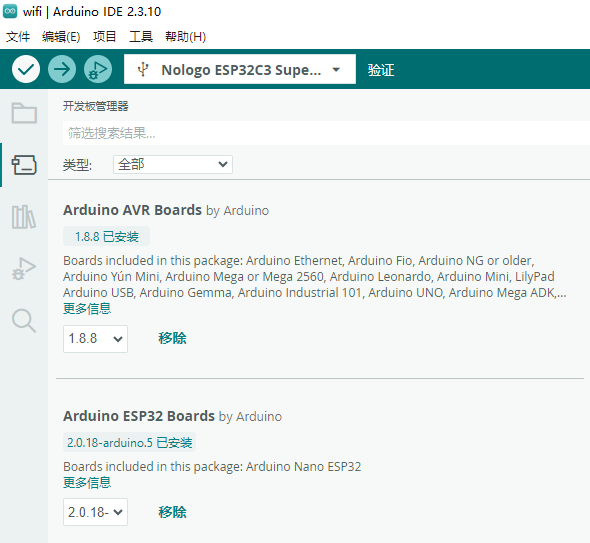Open the Search sidebar magnifier icon
This screenshot has width=590, height=543.
point(24,321)
